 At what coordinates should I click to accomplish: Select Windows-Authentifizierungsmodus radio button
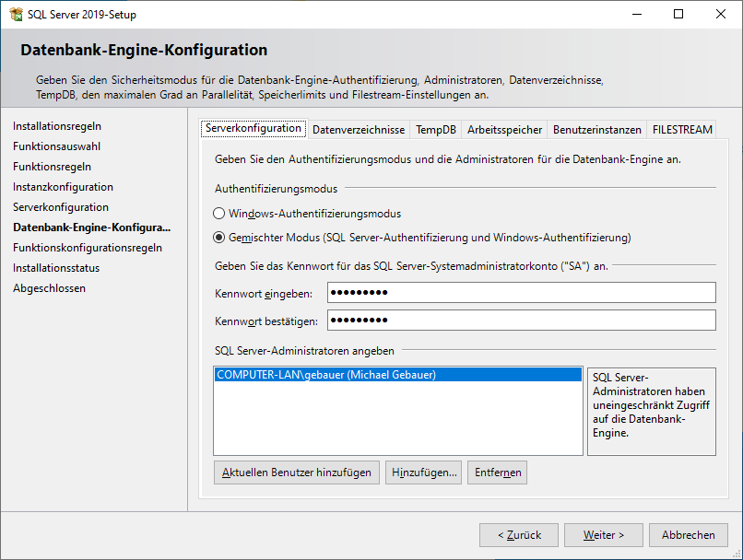pyautogui.click(x=219, y=214)
